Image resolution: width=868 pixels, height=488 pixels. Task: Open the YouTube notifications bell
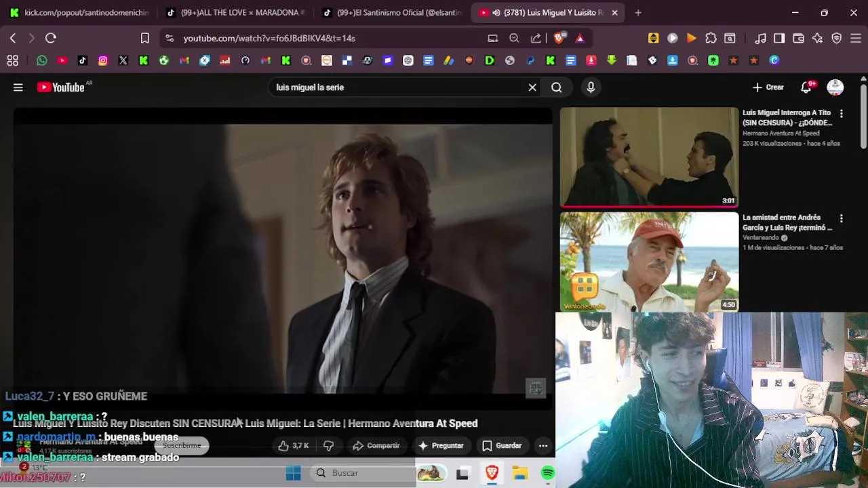tap(806, 87)
